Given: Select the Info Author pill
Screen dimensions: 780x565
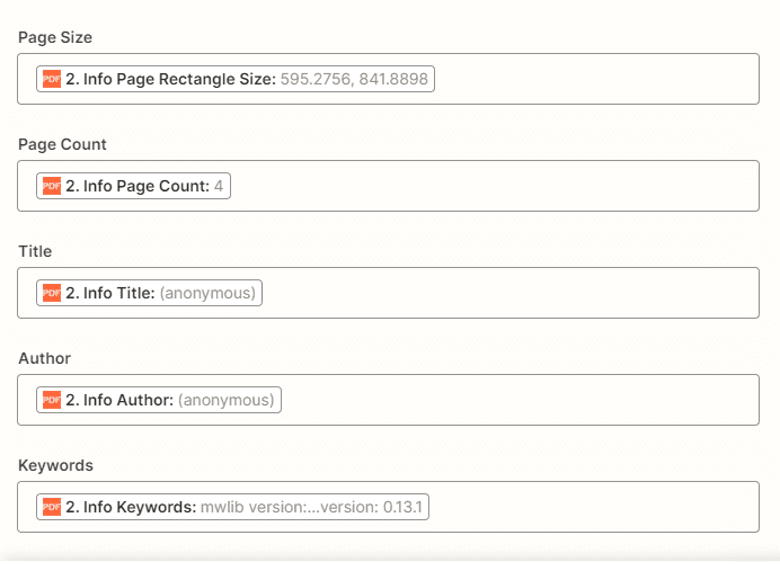Looking at the screenshot, I should point(159,400).
